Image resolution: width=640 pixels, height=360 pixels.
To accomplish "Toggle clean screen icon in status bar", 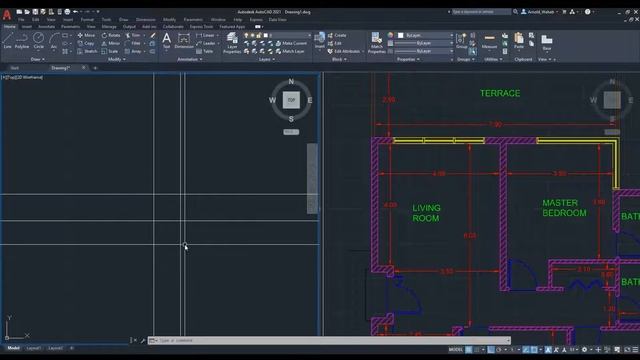I will tap(627, 350).
